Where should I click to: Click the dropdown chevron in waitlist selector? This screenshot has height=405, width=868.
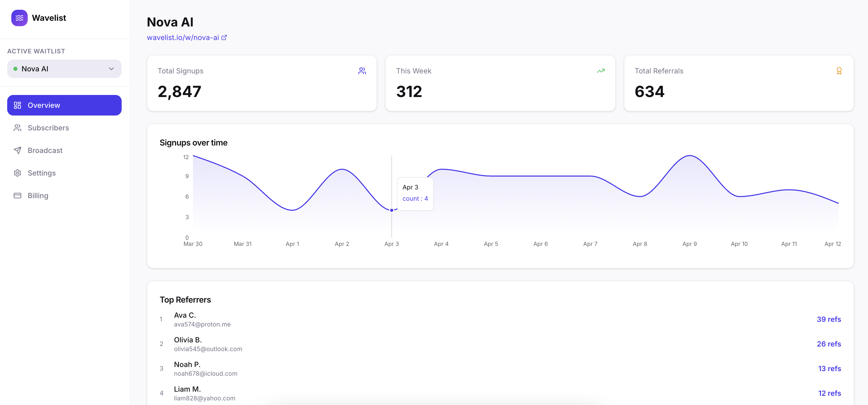pyautogui.click(x=111, y=69)
